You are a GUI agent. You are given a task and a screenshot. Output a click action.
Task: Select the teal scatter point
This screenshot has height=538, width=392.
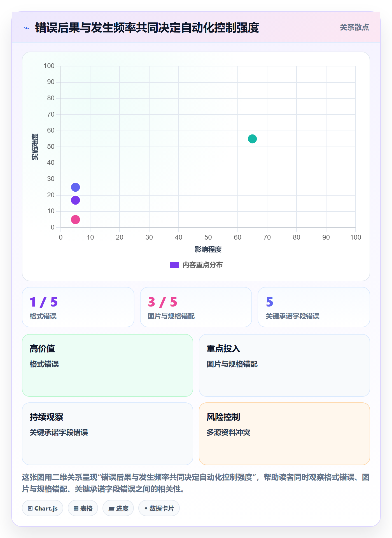pos(252,139)
